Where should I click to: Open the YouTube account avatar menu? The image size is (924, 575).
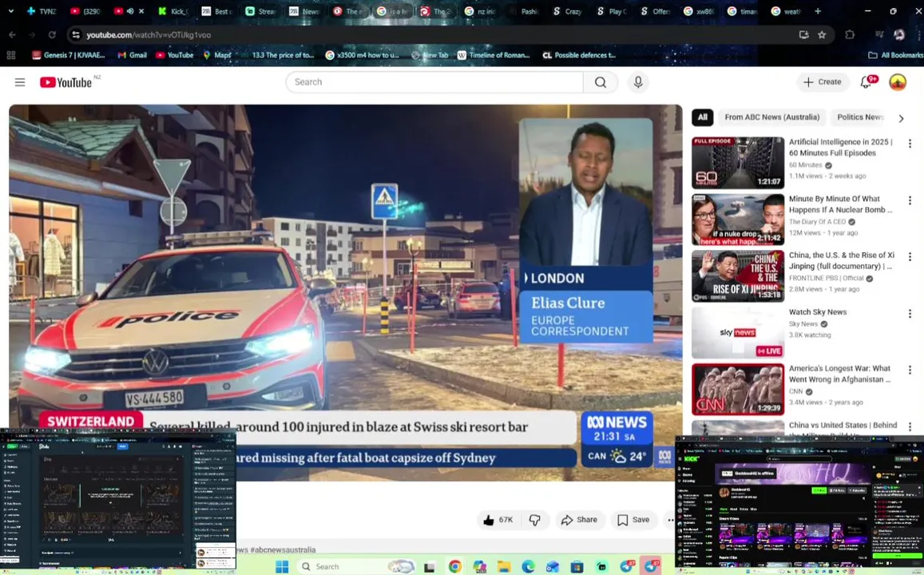pyautogui.click(x=898, y=82)
